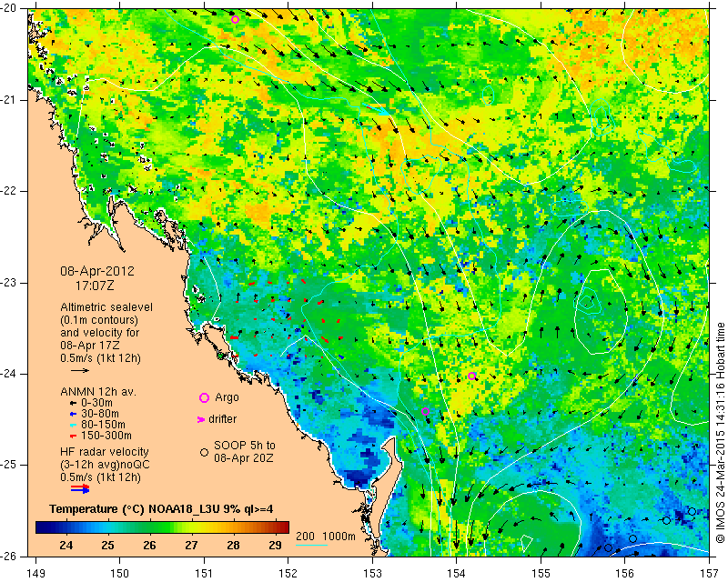The width and height of the screenshot is (728, 582).
Task: Click the Argo float marker near latitude -24.4
Action: click(425, 411)
